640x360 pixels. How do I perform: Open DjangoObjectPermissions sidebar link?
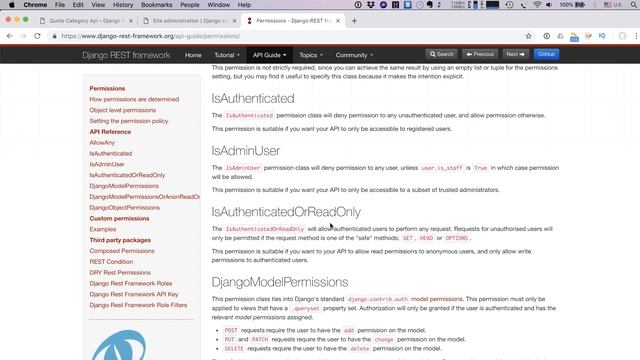pos(124,207)
